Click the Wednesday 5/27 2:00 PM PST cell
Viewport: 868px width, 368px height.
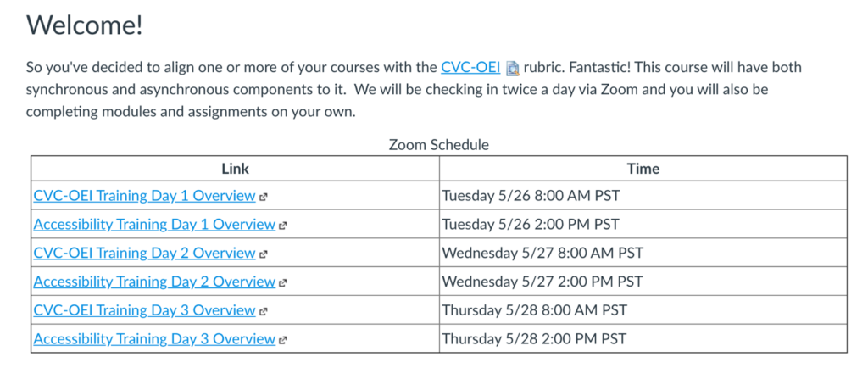click(542, 282)
